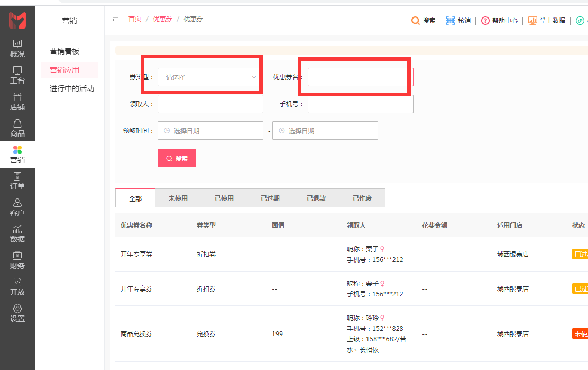Click the top-bar 搜索 magnifier icon
The height and width of the screenshot is (370, 588).
click(x=415, y=20)
